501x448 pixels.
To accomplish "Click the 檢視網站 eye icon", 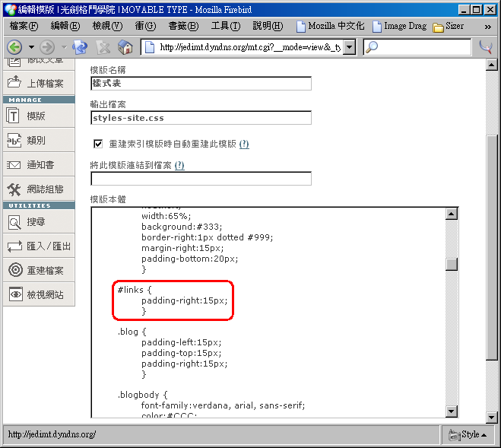I will [15, 294].
